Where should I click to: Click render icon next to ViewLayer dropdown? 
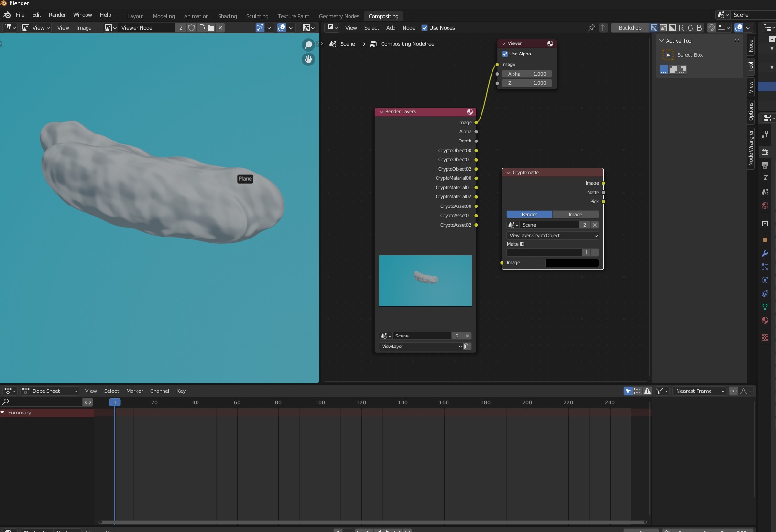tap(468, 347)
